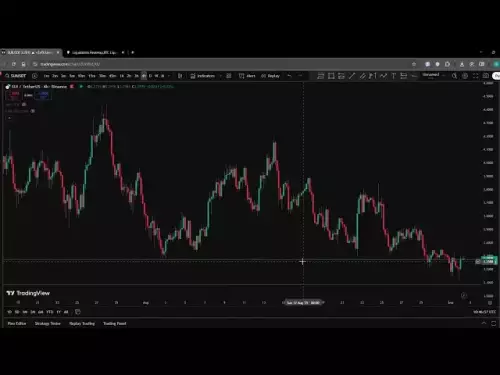The height and width of the screenshot is (375, 500).
Task: Collapse the bottom panel chevron
Action: [x=484, y=323]
